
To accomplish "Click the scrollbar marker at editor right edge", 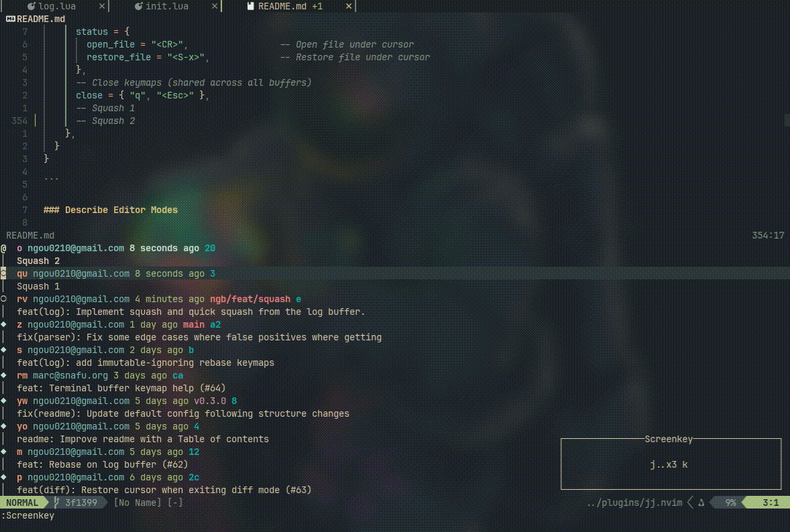I will (x=787, y=121).
